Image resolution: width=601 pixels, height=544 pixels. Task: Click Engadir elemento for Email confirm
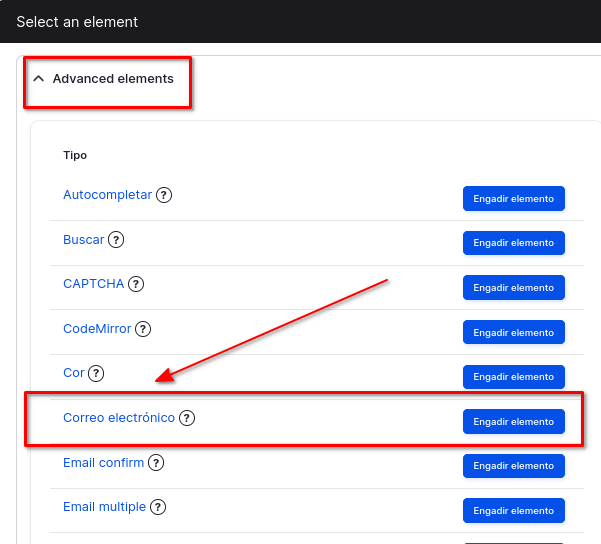(x=513, y=466)
